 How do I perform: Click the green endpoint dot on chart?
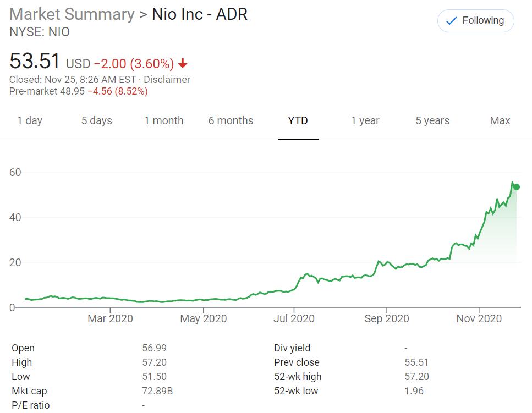(516, 187)
